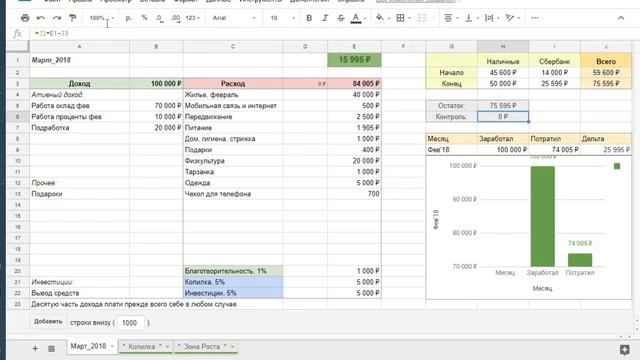Image resolution: width=640 pixels, height=360 pixels.
Task: Click the Добавить button
Action: (x=48, y=322)
